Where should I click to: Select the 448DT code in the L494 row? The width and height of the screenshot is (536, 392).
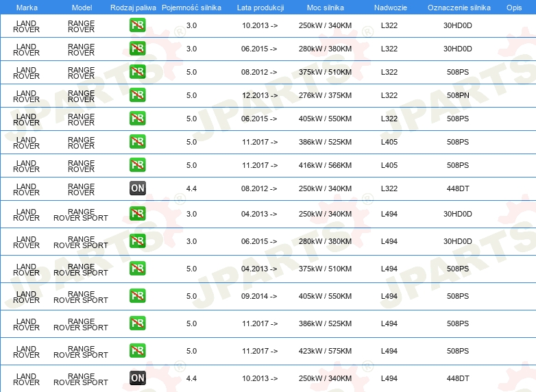point(458,378)
